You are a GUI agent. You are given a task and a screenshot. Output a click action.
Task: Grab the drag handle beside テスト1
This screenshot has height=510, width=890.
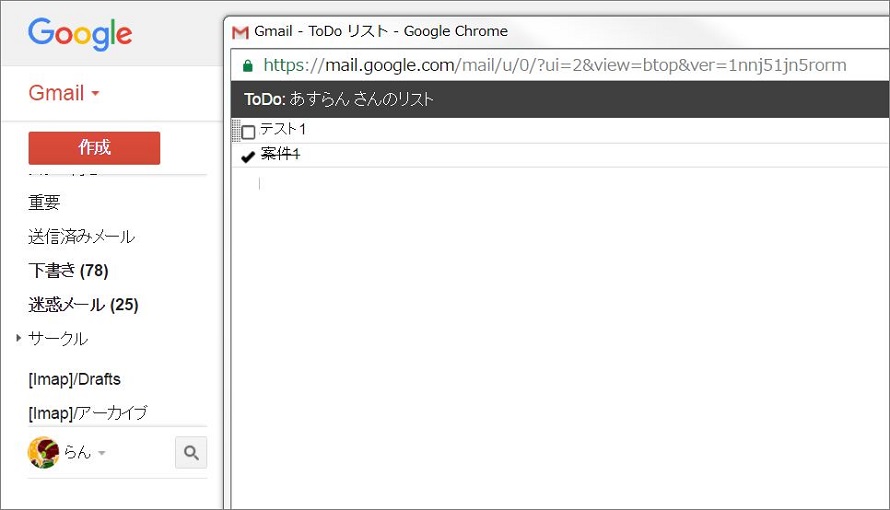[x=236, y=131]
